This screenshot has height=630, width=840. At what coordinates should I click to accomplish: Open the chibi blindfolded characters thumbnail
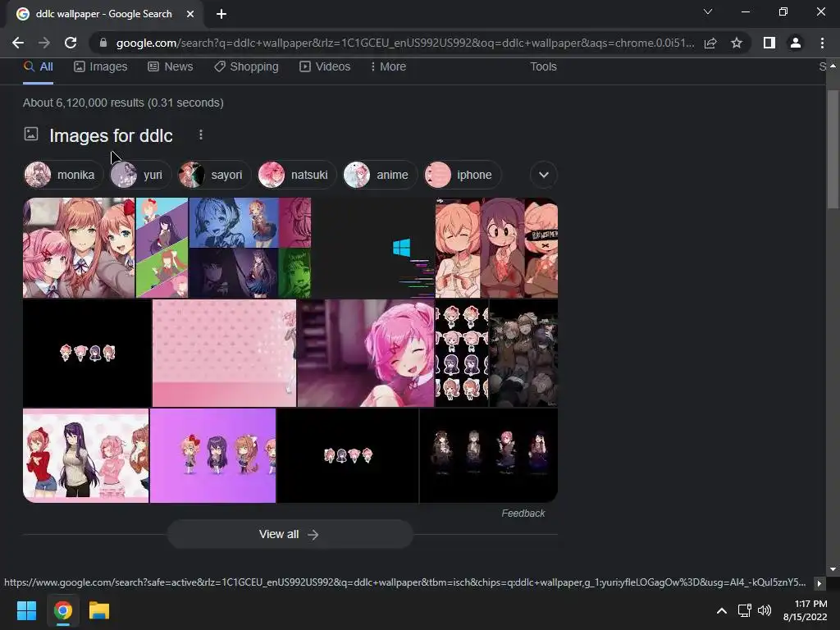(496, 248)
